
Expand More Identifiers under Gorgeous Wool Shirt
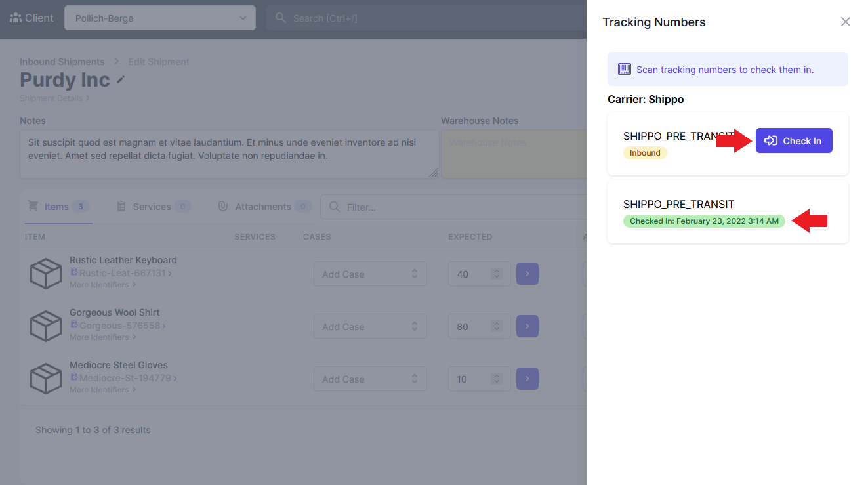pyautogui.click(x=103, y=337)
